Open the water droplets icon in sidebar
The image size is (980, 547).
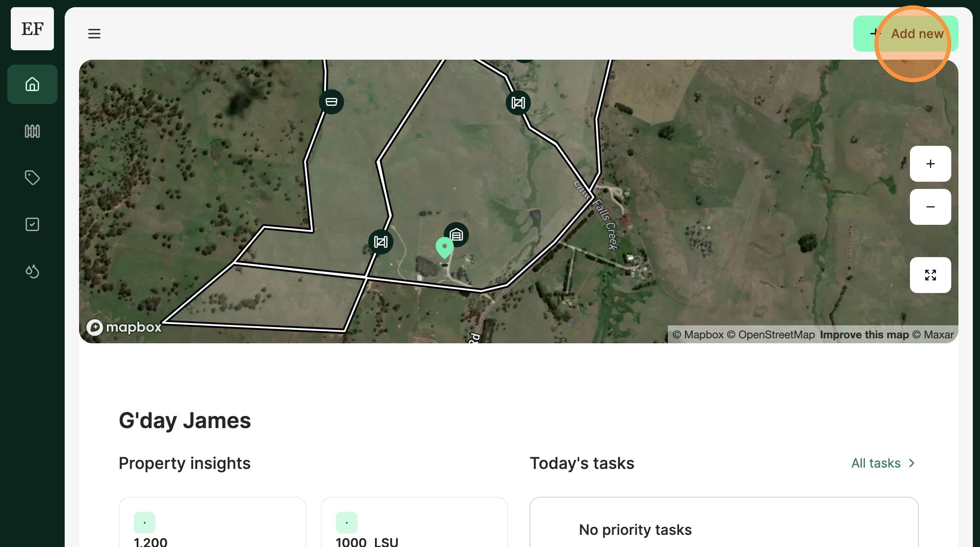pyautogui.click(x=32, y=271)
